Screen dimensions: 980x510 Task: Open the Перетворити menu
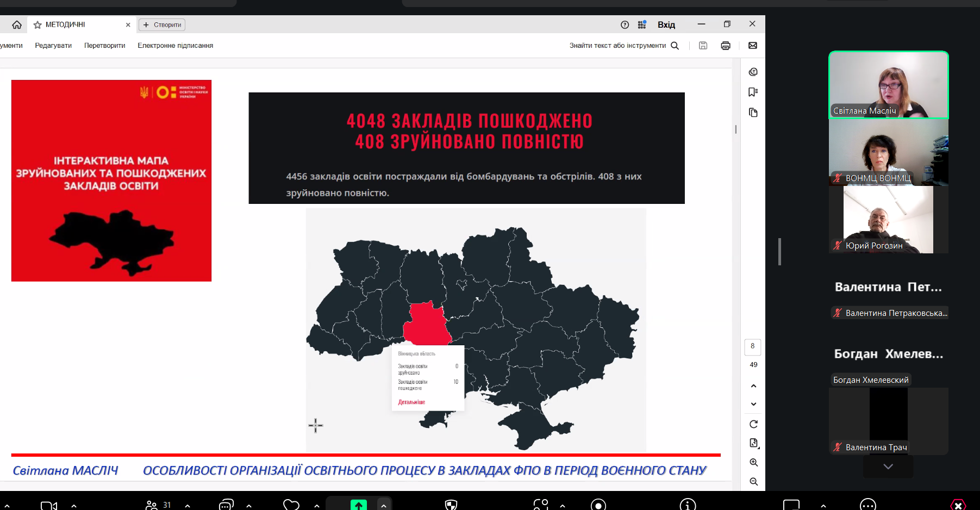click(104, 46)
